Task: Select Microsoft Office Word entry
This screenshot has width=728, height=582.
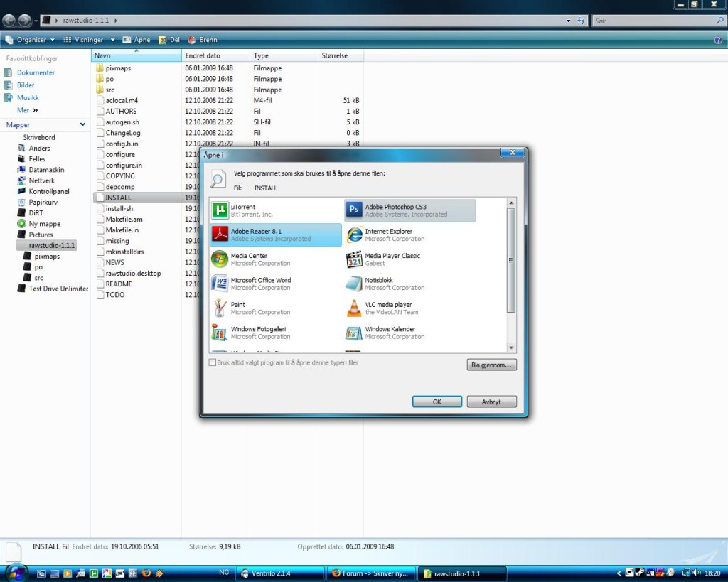Action: (x=275, y=284)
